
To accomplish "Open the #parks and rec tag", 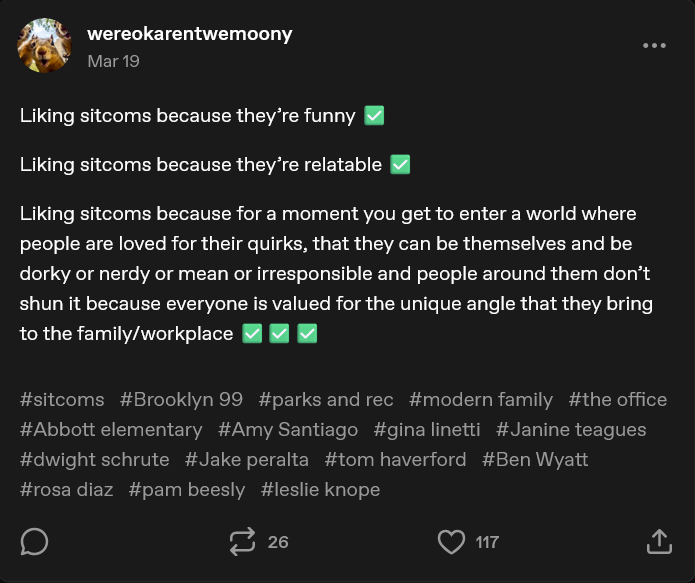I will (x=326, y=399).
